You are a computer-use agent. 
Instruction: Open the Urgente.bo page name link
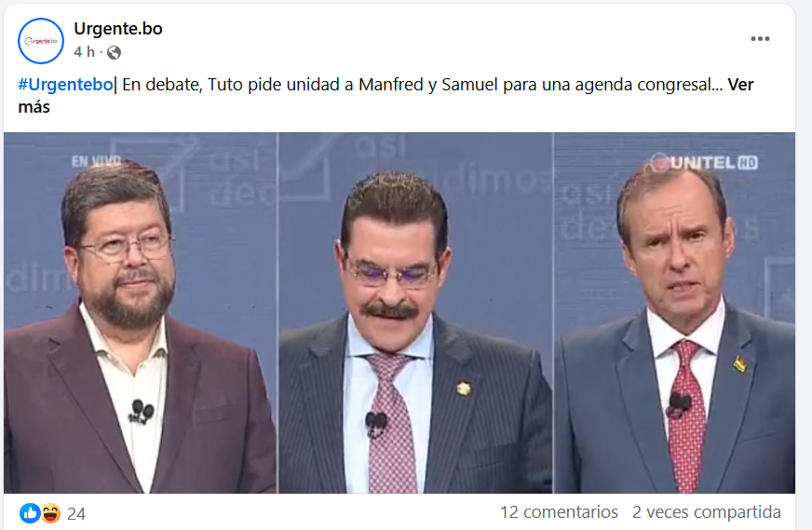[x=118, y=29]
